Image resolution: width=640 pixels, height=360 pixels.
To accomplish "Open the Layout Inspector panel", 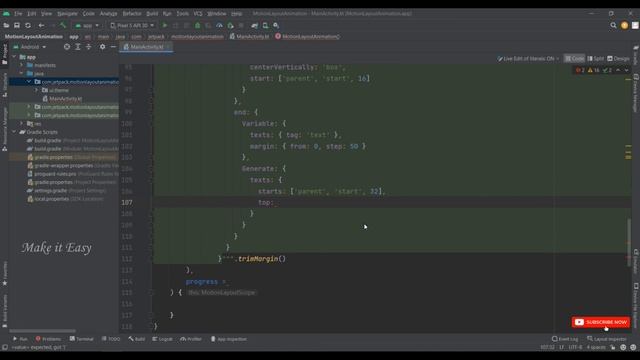I will [x=607, y=339].
